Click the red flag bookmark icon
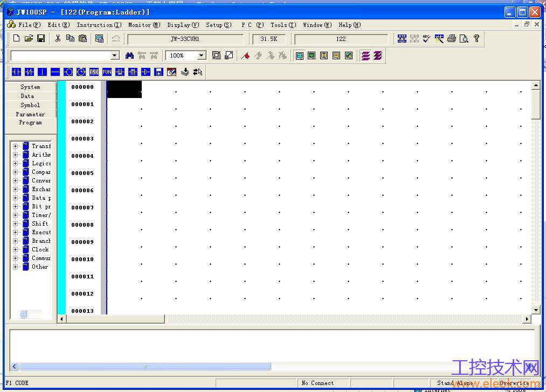546x392 pixels. (x=245, y=55)
